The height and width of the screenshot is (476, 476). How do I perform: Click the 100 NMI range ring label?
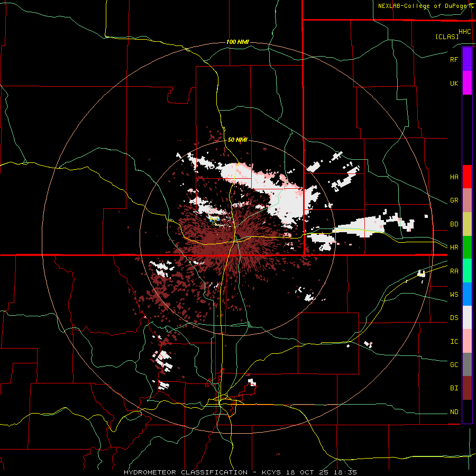pyautogui.click(x=237, y=42)
